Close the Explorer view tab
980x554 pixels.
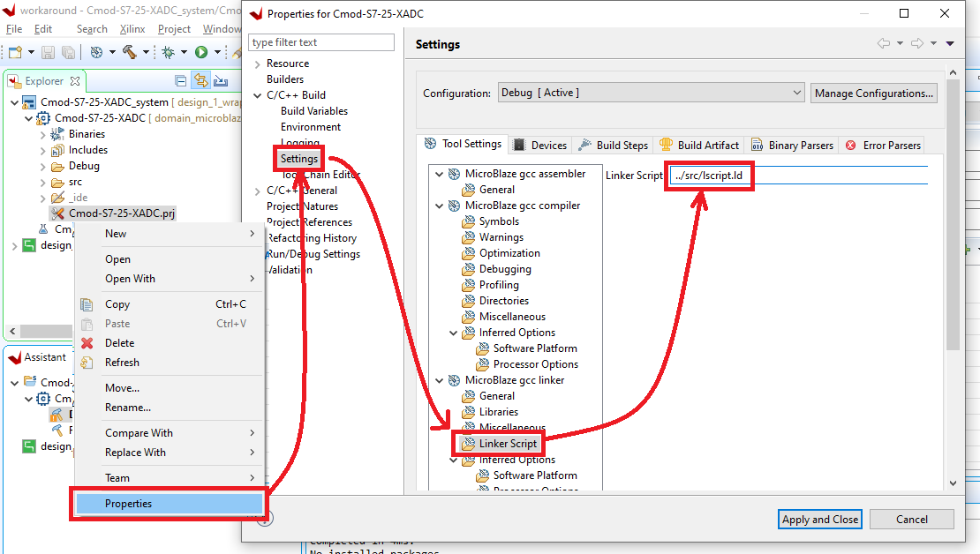click(x=75, y=81)
